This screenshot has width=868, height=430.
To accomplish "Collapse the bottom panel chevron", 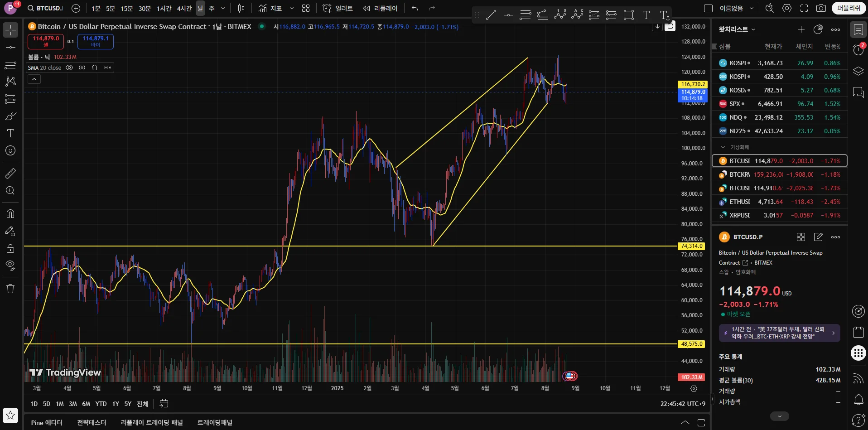I will 685,423.
